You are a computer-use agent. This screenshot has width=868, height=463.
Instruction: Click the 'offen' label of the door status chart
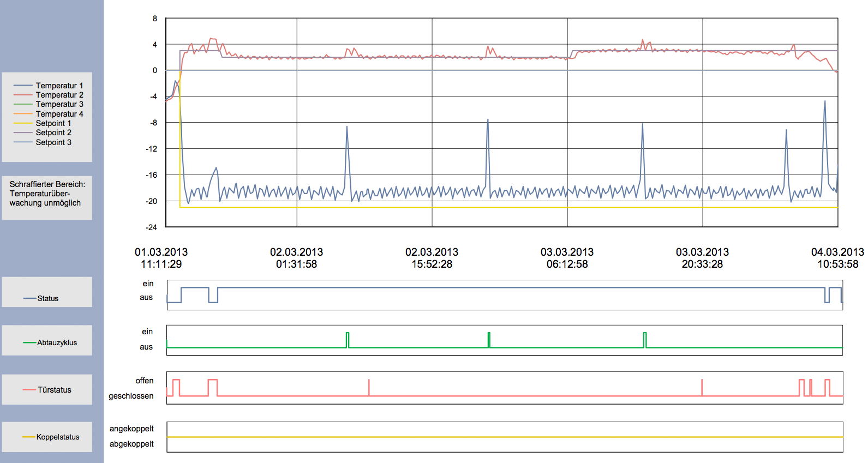[x=145, y=381]
